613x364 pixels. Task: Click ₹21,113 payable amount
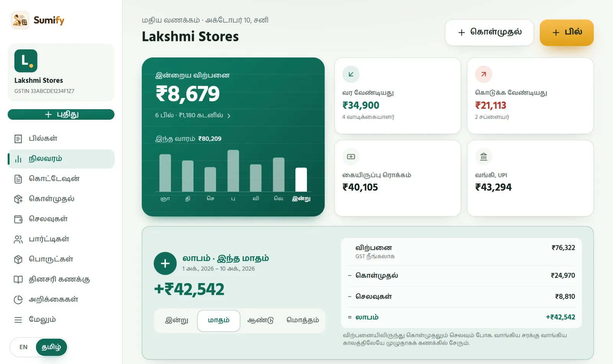click(x=491, y=105)
